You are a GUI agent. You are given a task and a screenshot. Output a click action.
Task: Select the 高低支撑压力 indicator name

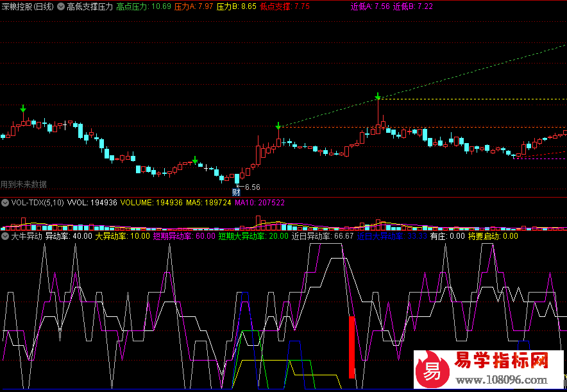click(89, 6)
